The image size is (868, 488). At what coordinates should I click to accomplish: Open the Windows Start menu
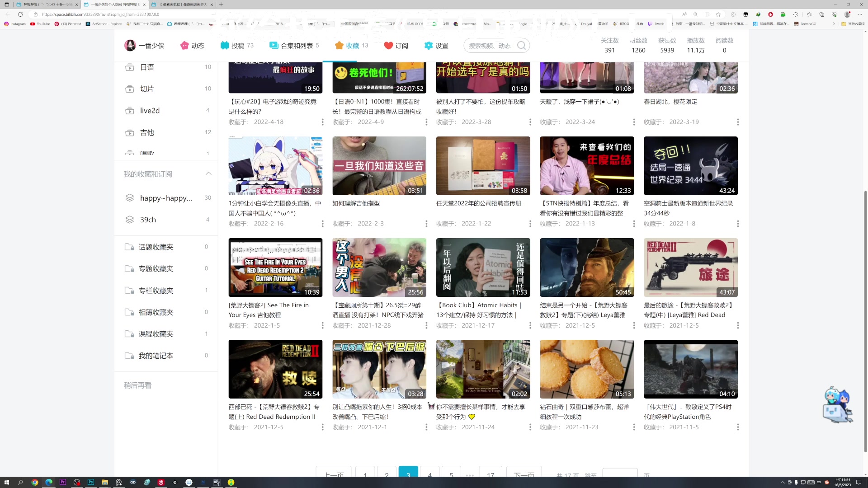tap(6, 482)
